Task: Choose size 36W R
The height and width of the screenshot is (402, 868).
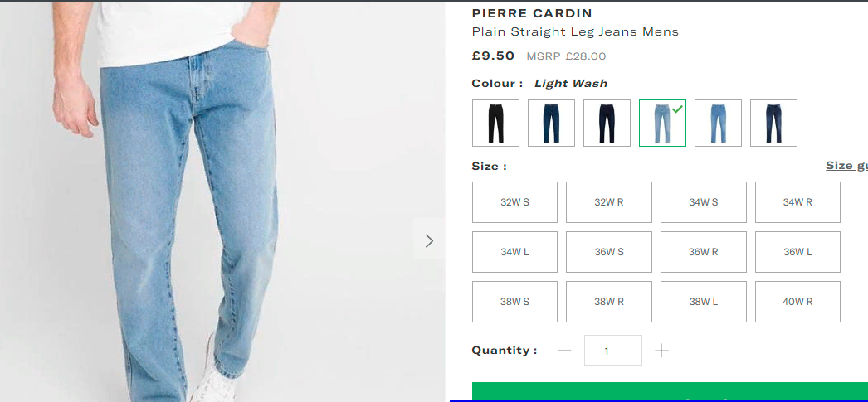Action: (703, 252)
